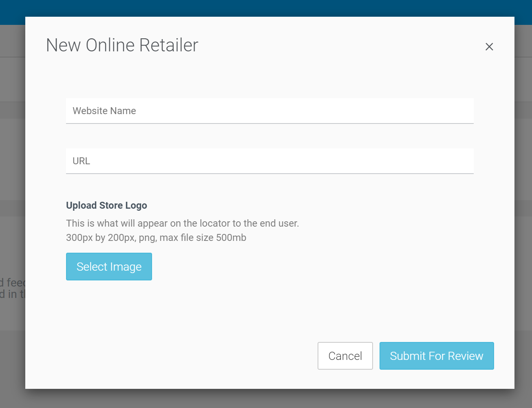Click Submit For Review
This screenshot has width=532, height=408.
(437, 356)
